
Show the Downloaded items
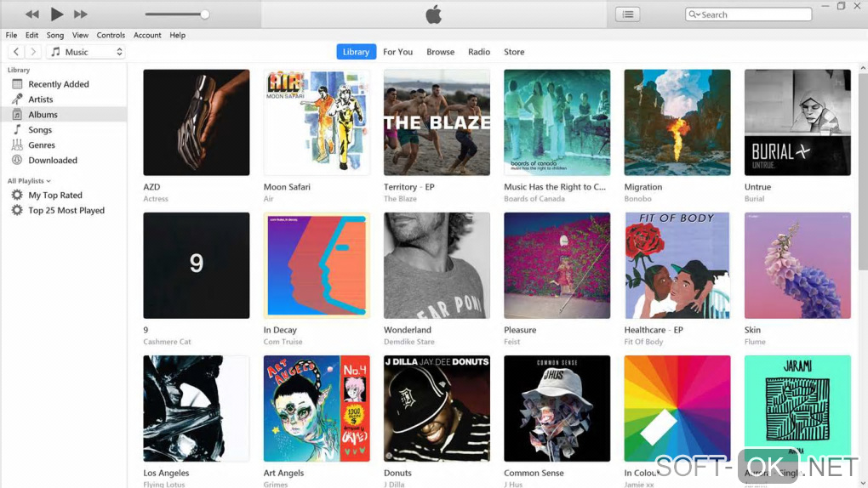pyautogui.click(x=53, y=161)
